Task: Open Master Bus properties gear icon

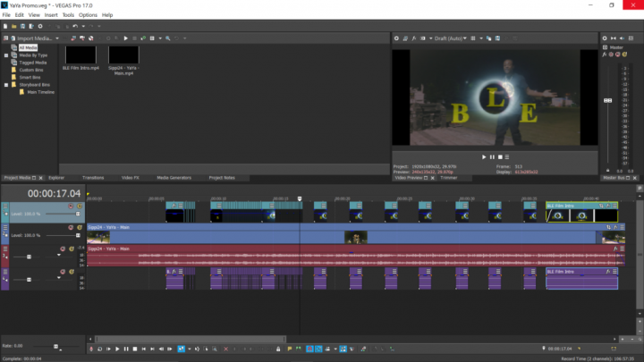Action: click(605, 38)
